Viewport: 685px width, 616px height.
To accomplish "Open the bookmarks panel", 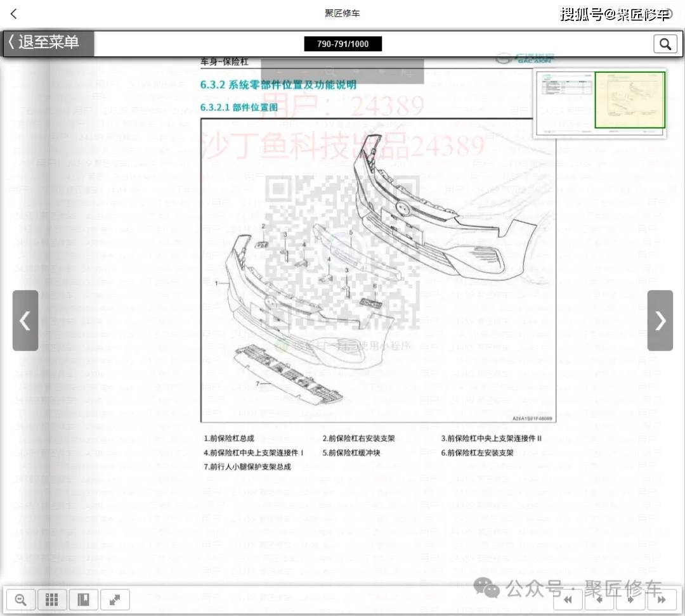I will [84, 600].
